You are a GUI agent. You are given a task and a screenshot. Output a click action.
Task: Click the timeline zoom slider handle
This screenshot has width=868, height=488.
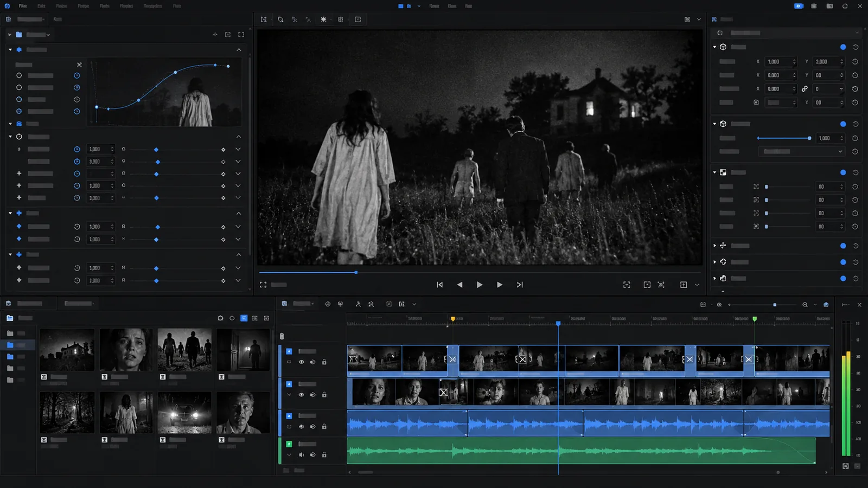click(775, 305)
